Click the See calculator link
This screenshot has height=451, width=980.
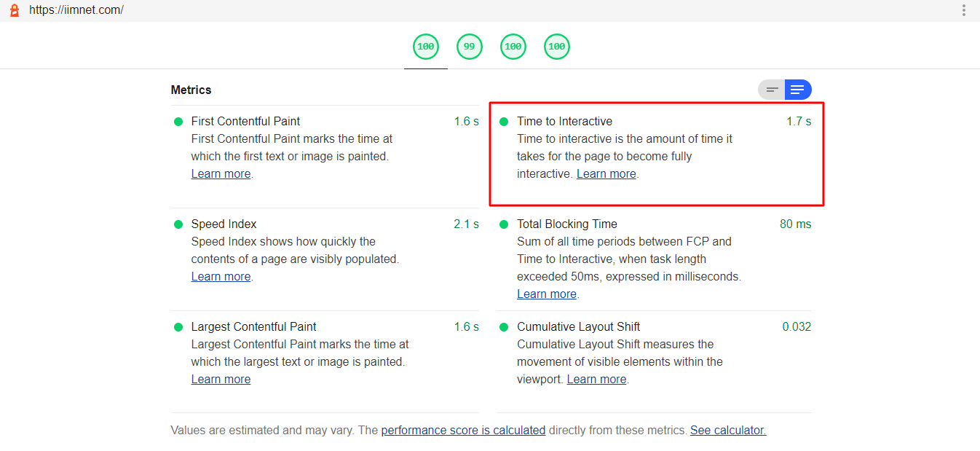click(727, 431)
